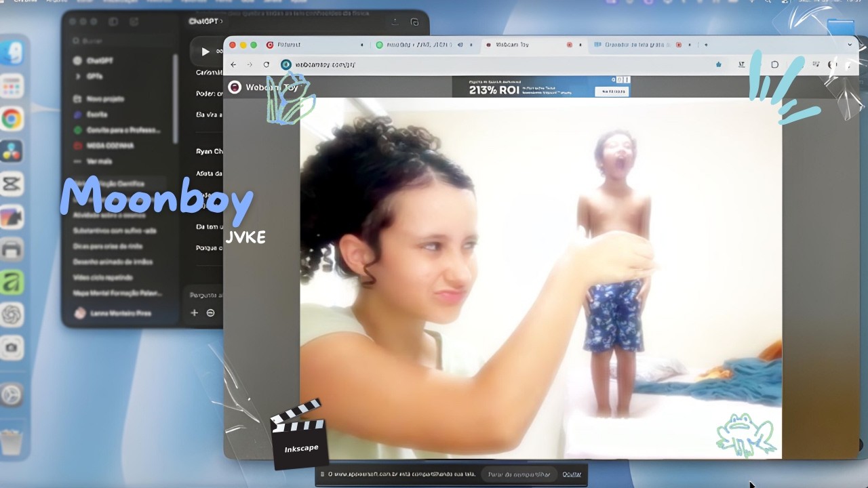Play the audio in ChatGPT window
868x488 pixels.
(x=205, y=51)
